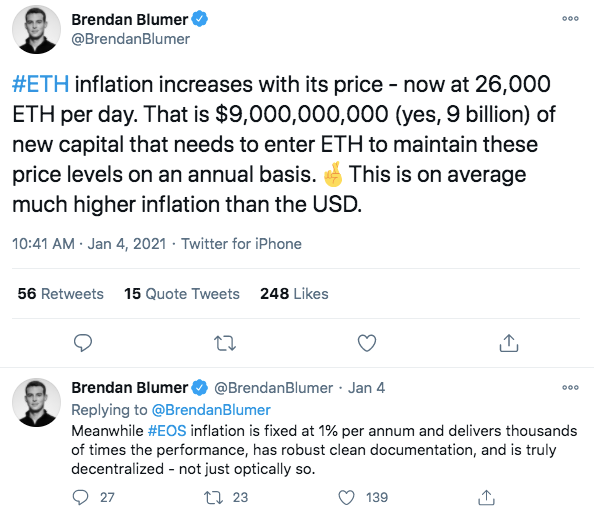Like the EOS reply with 139 likes
Screen dimensions: 594x516
(x=346, y=497)
